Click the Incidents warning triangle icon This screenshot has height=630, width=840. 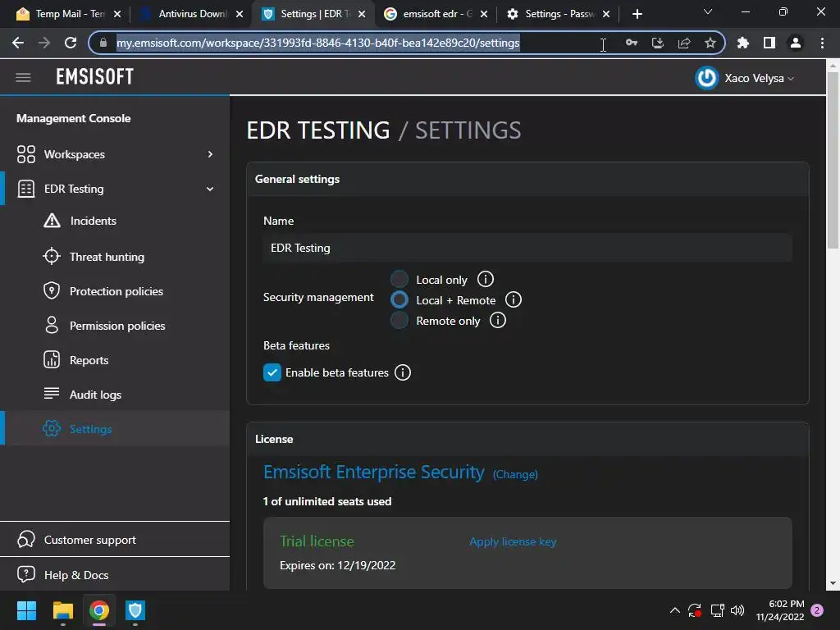point(52,220)
